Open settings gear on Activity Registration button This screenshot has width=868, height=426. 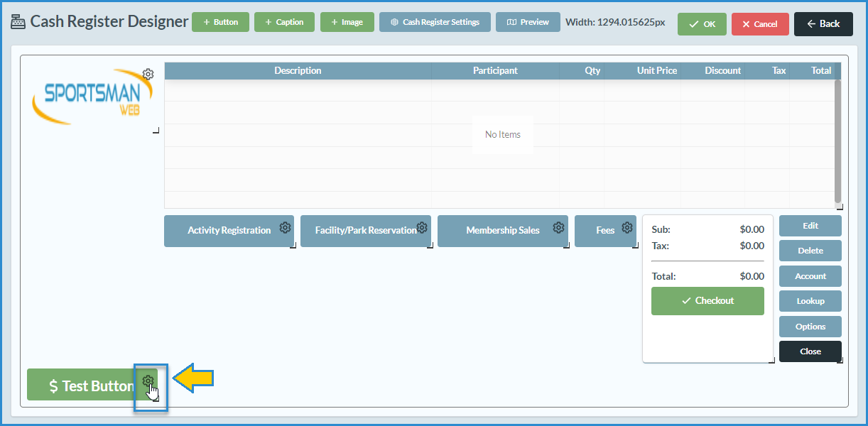[285, 228]
